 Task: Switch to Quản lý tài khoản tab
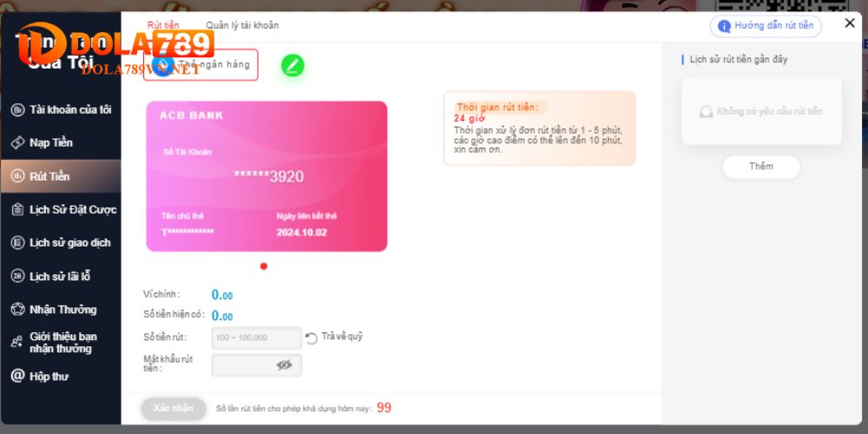(x=242, y=25)
